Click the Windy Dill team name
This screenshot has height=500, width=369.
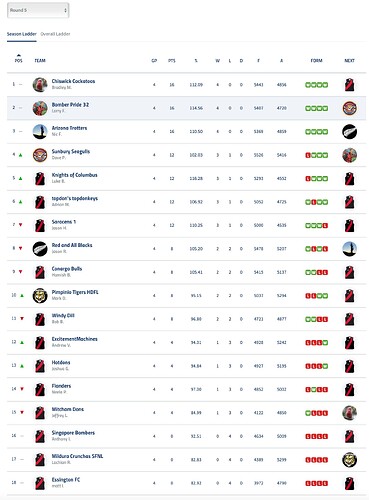pyautogui.click(x=63, y=316)
